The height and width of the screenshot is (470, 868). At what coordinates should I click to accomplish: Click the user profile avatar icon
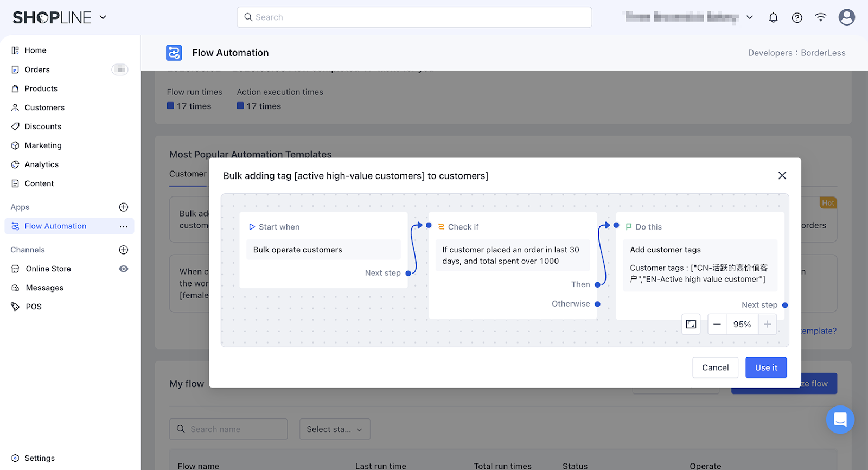(846, 17)
